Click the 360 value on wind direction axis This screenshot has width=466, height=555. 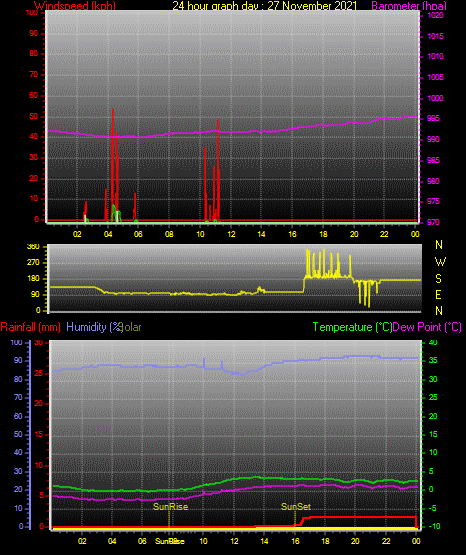coord(34,247)
